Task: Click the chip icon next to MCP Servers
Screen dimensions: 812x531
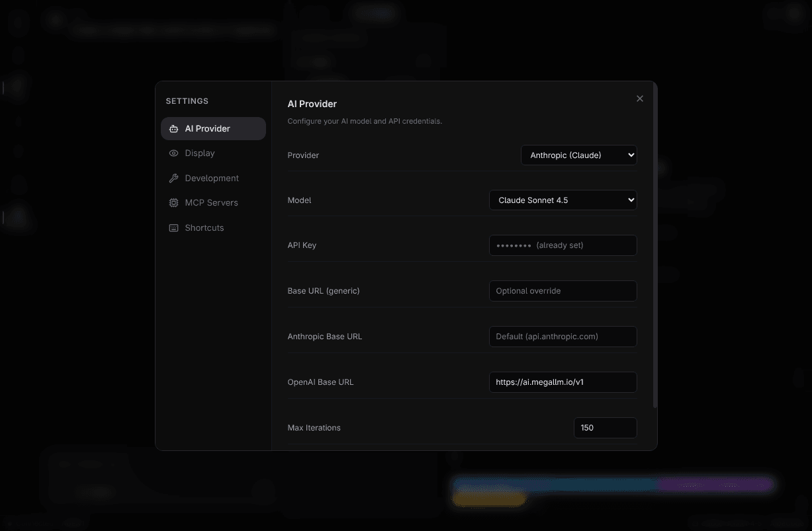Action: coord(173,202)
